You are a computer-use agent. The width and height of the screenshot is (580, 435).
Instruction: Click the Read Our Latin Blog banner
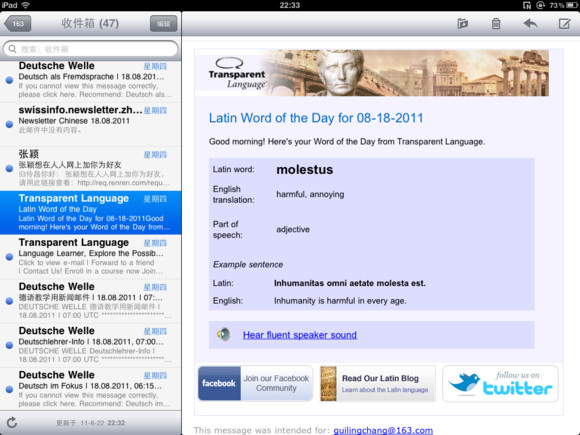click(x=378, y=384)
